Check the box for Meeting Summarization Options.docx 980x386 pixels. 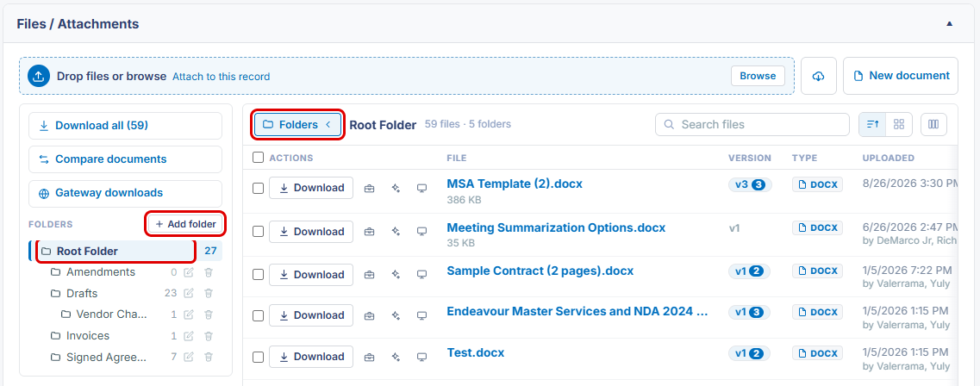pyautogui.click(x=258, y=231)
